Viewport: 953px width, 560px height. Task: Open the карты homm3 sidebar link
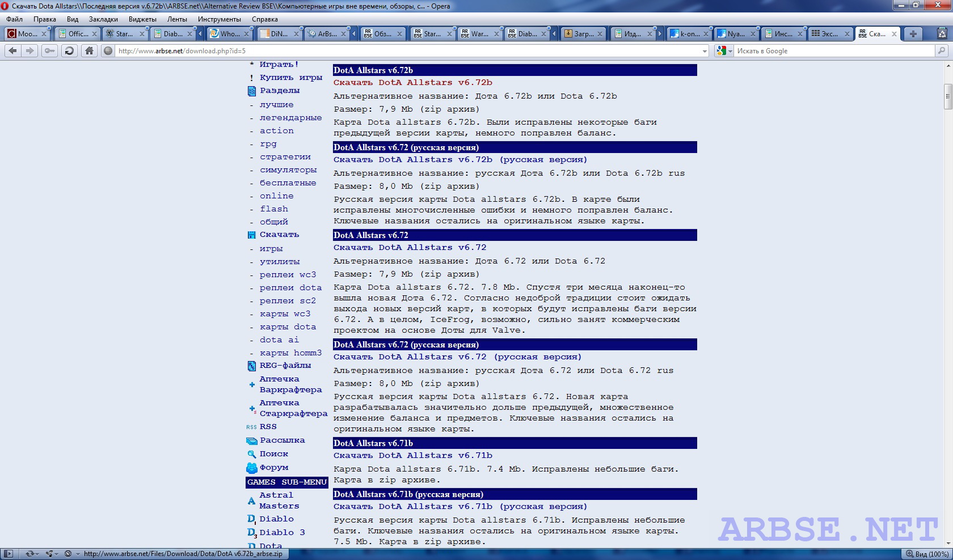click(x=290, y=353)
